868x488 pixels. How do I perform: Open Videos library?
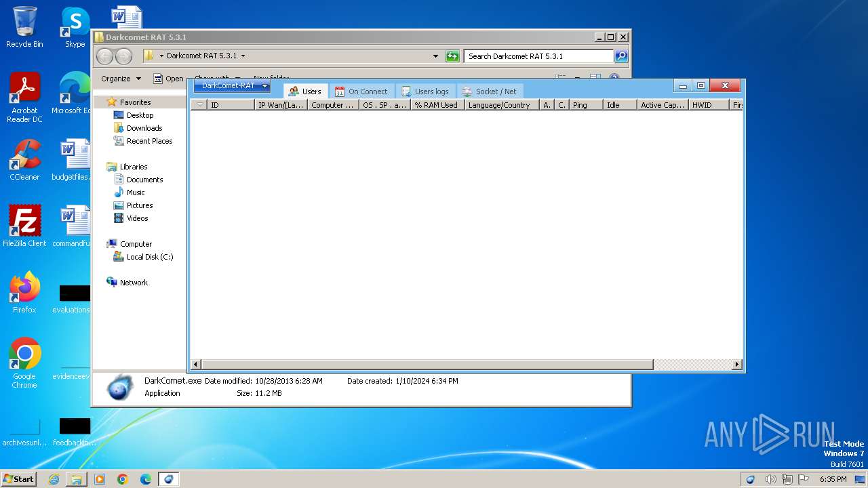[x=137, y=218]
